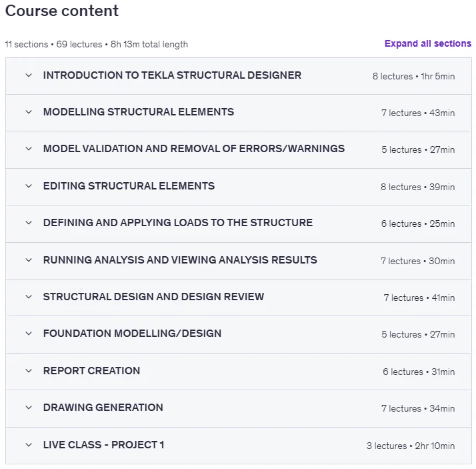Toggle chevron next to Defining and Applying Loads
Viewport: 476px width, 469px height.
(29, 223)
